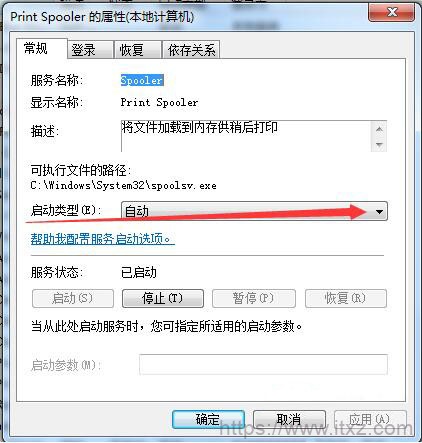Switch to the 依存关系 tab
Viewport: 422px width, 443px height.
click(x=191, y=50)
